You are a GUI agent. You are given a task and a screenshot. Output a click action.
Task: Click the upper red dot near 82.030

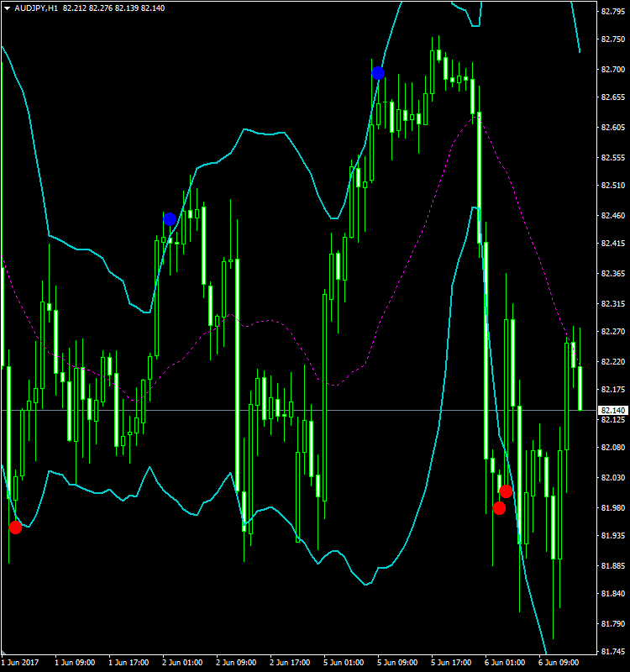point(506,491)
